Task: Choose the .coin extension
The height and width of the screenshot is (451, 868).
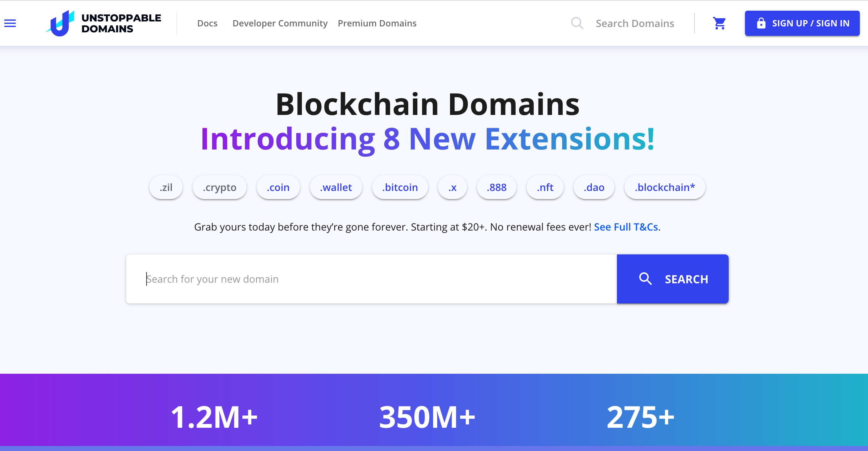Action: point(278,187)
